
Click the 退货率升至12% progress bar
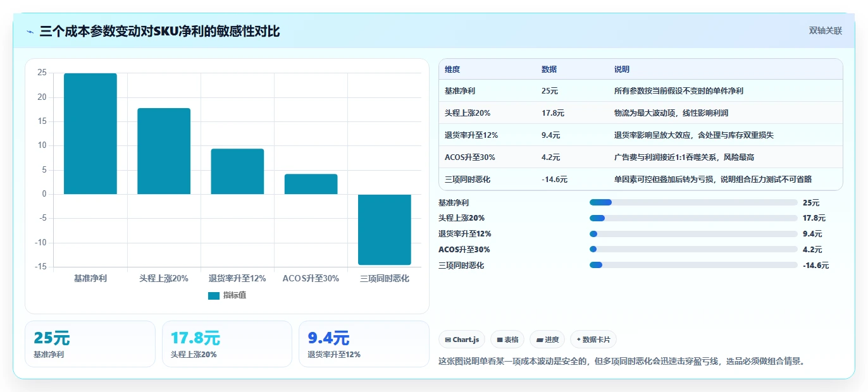pos(693,234)
